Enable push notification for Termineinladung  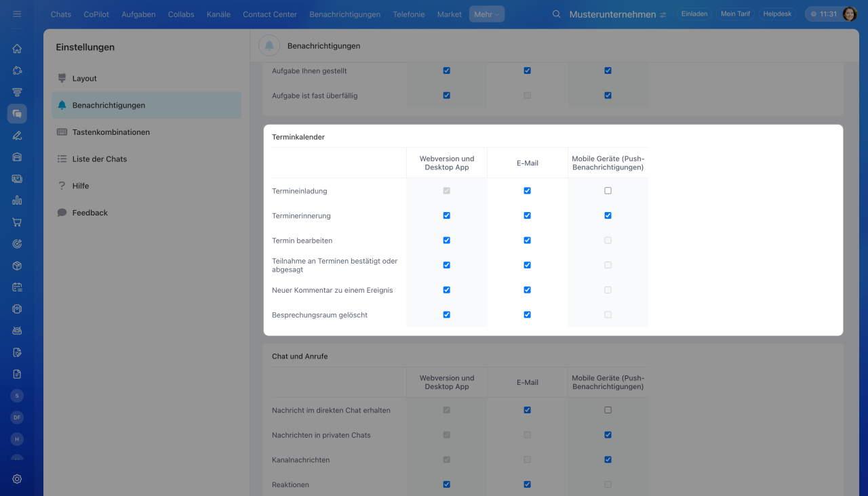tap(608, 191)
